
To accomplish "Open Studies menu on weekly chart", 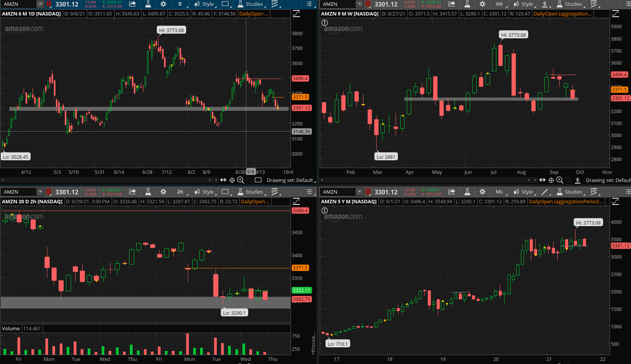I will (570, 4).
